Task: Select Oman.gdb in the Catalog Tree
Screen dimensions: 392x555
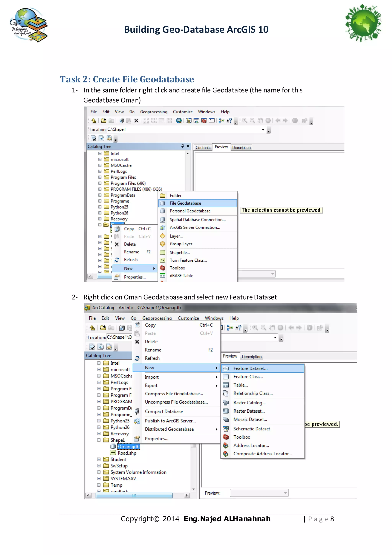Action: (x=129, y=447)
